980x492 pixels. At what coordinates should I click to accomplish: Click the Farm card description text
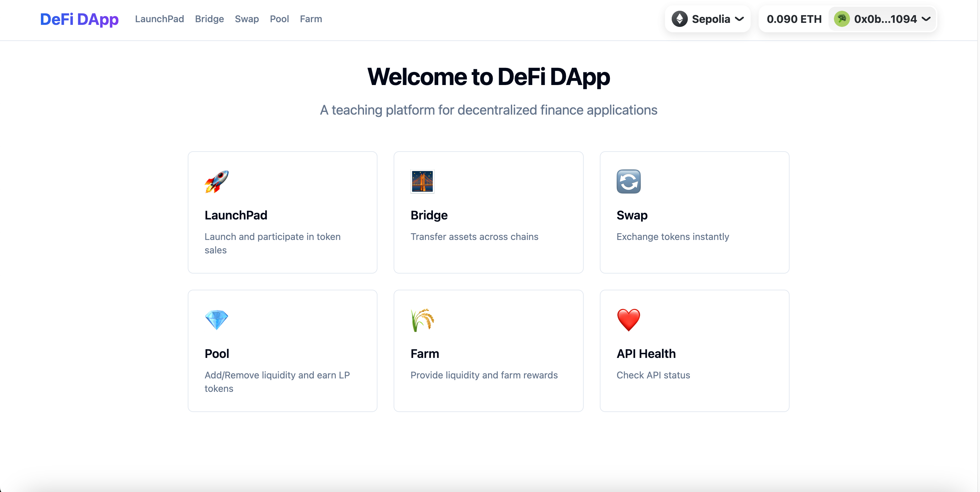[484, 375]
